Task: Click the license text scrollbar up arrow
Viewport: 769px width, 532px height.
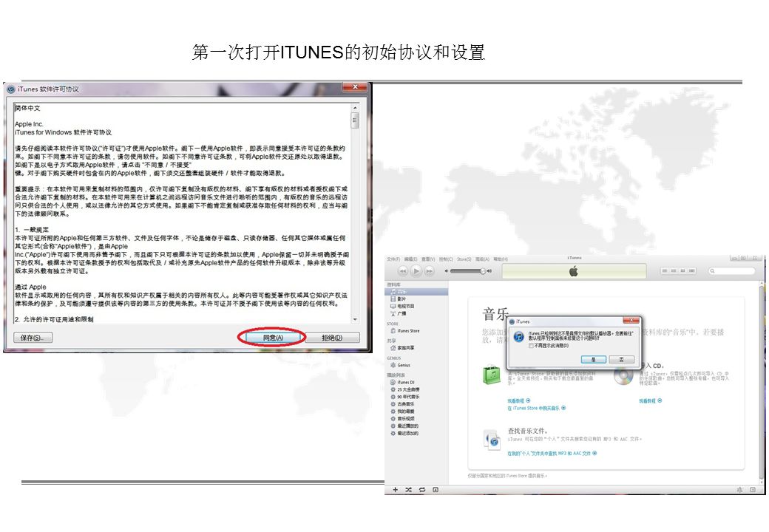Action: tap(355, 108)
